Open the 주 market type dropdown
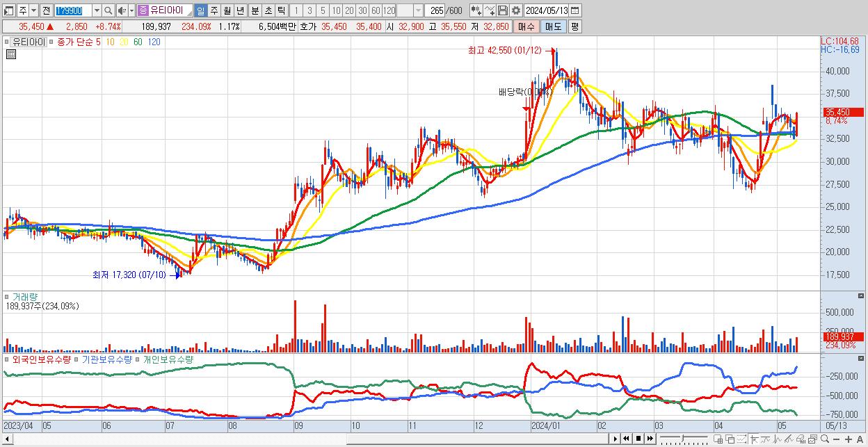The width and height of the screenshot is (868, 447). point(34,10)
